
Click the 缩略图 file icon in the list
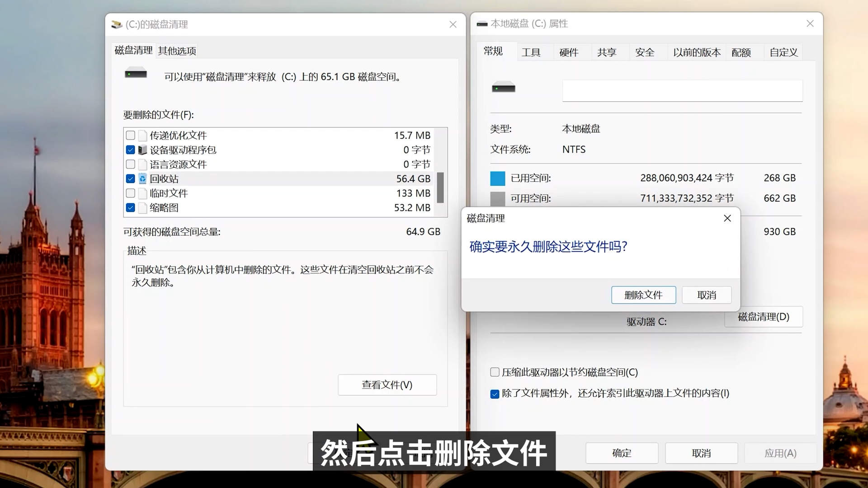click(142, 207)
